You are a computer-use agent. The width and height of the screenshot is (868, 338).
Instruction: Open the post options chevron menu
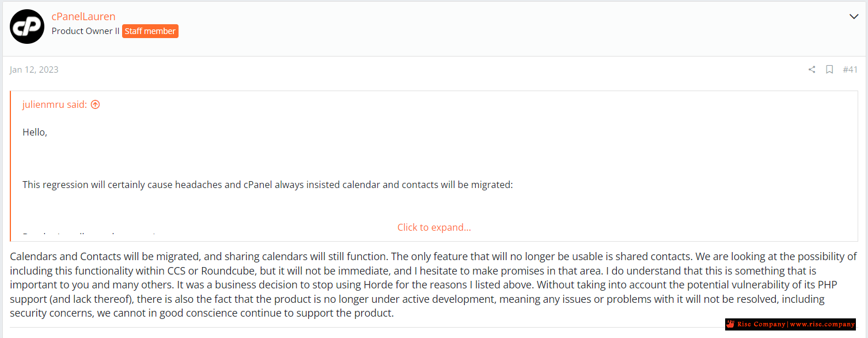(x=854, y=17)
